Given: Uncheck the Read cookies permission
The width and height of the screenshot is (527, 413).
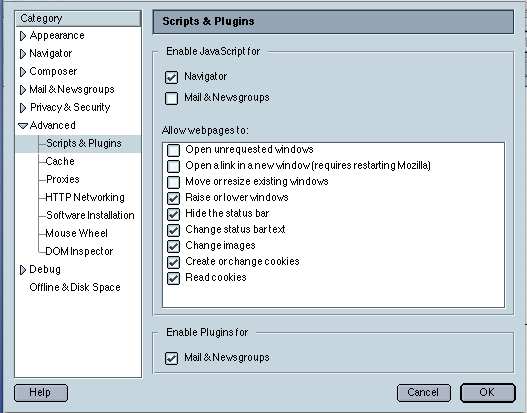Looking at the screenshot, I should coord(173,278).
